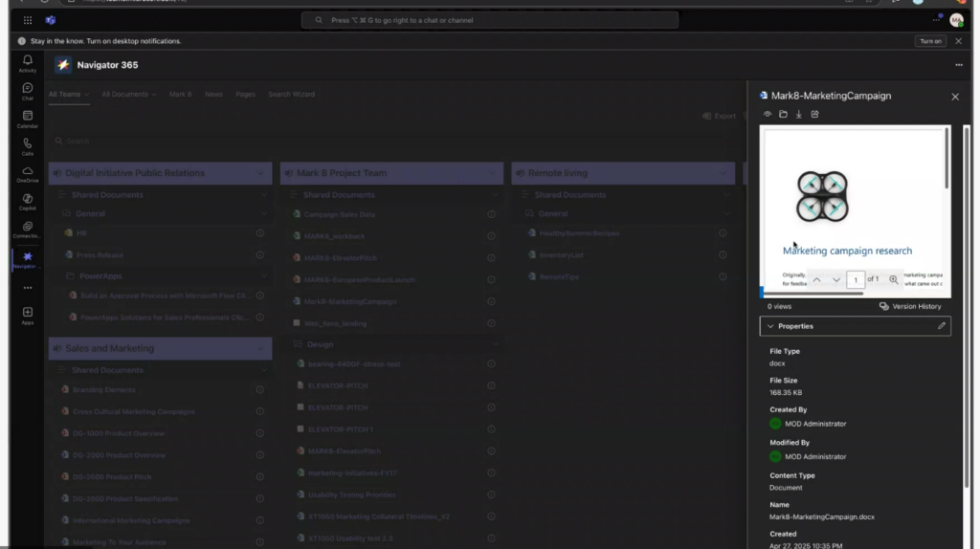Open info for Press Release

tap(259, 254)
